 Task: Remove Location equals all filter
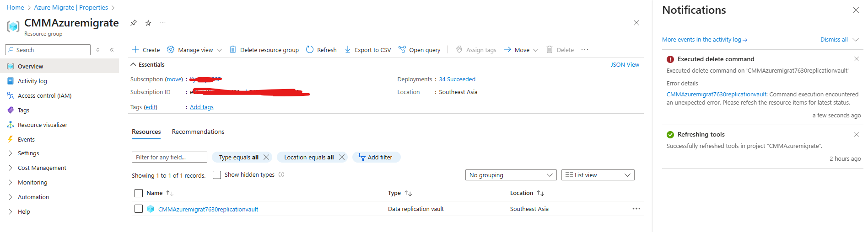[x=342, y=157]
